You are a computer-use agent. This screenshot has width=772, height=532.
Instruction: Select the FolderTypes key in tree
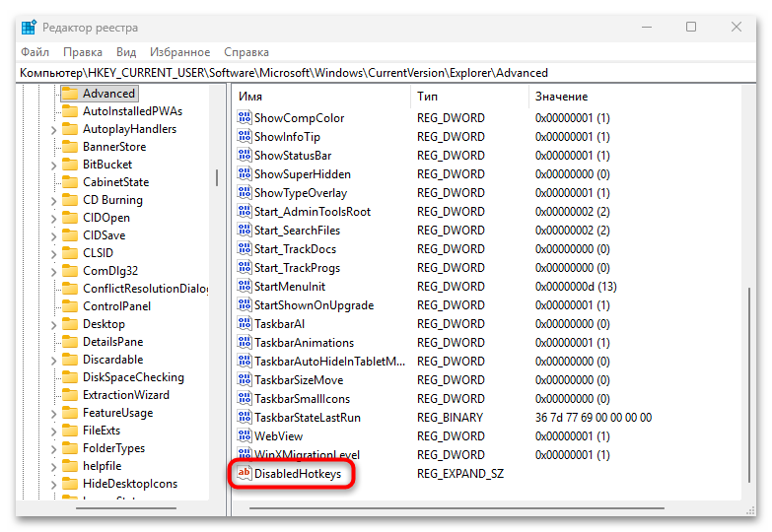tap(113, 448)
